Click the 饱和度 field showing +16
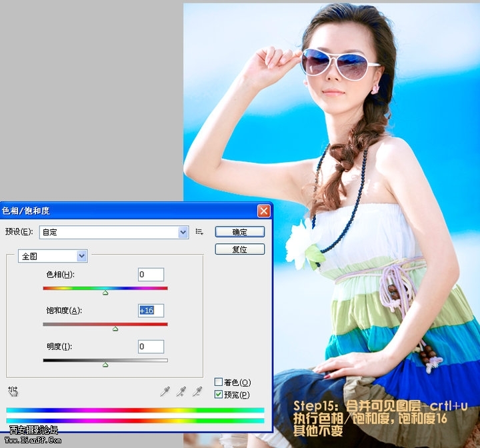 [151, 311]
